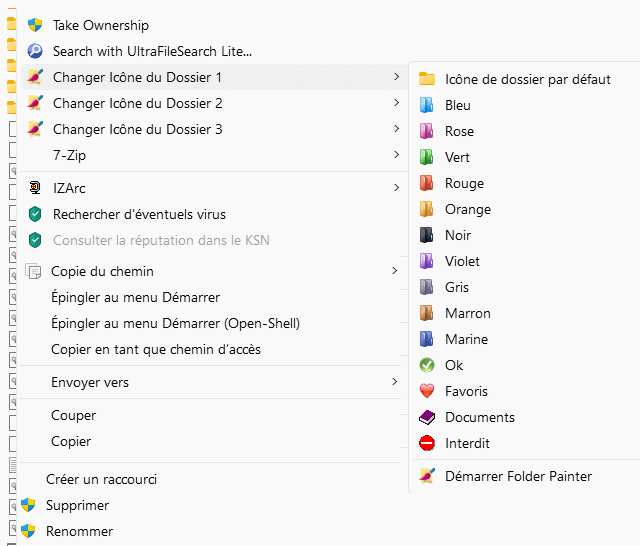Viewport: 640px width, 546px height.
Task: Pick the Orange folder color icon
Action: pyautogui.click(x=427, y=209)
